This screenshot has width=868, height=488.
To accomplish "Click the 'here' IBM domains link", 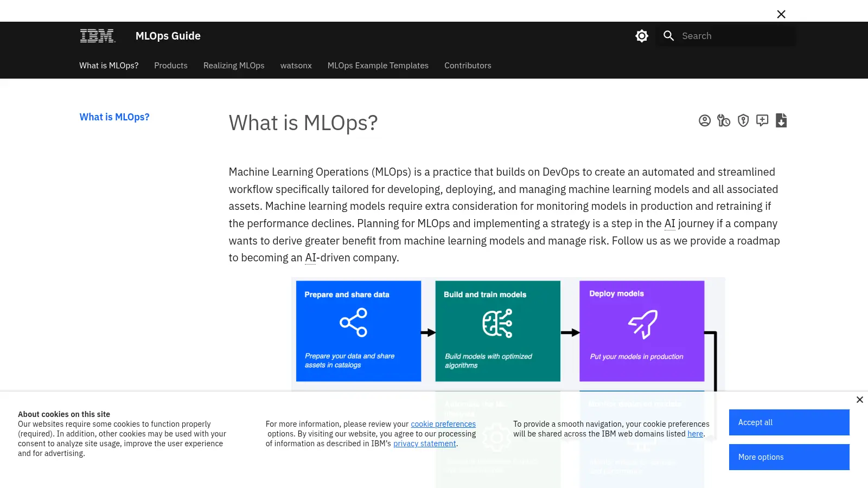I will [695, 434].
